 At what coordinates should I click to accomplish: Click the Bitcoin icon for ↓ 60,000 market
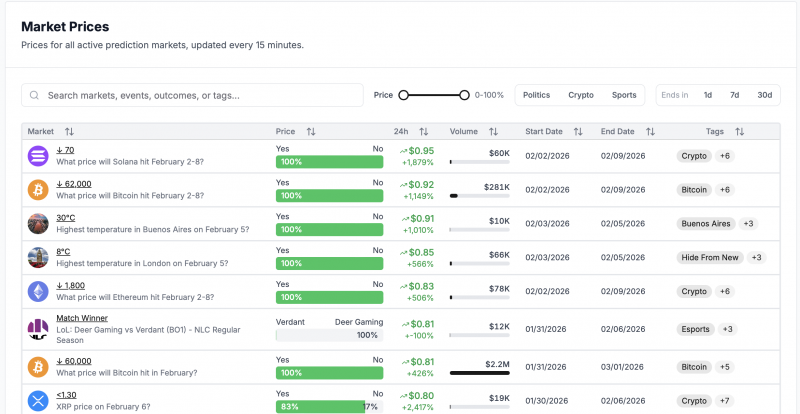[x=38, y=367]
